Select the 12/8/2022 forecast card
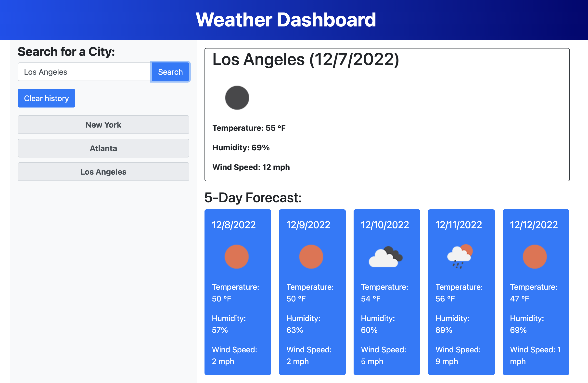 237,291
